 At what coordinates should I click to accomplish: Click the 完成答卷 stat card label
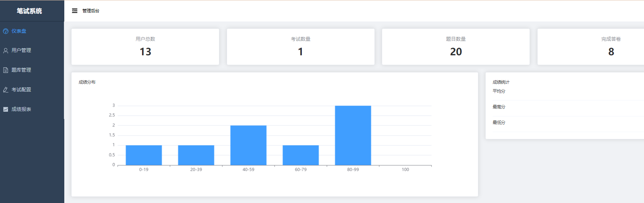611,39
